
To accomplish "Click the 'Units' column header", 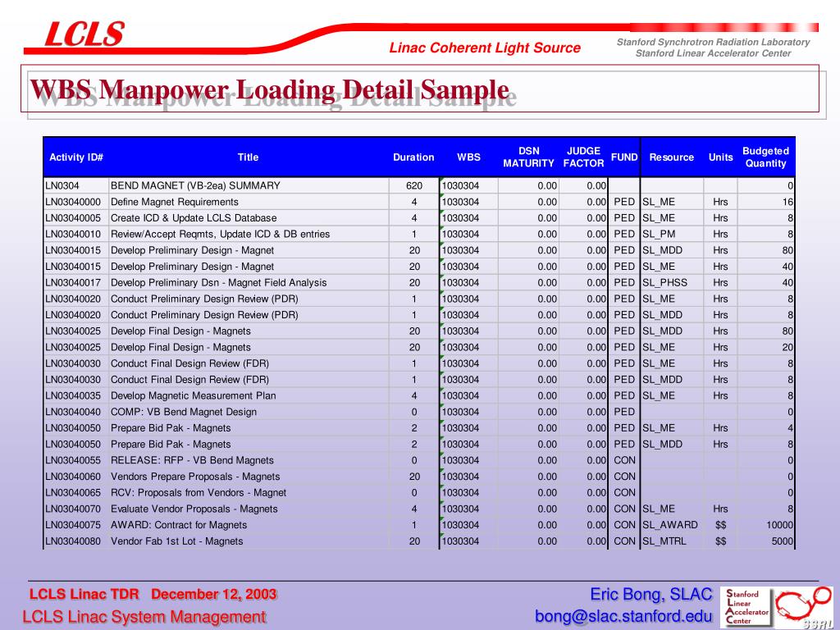I will pos(720,157).
